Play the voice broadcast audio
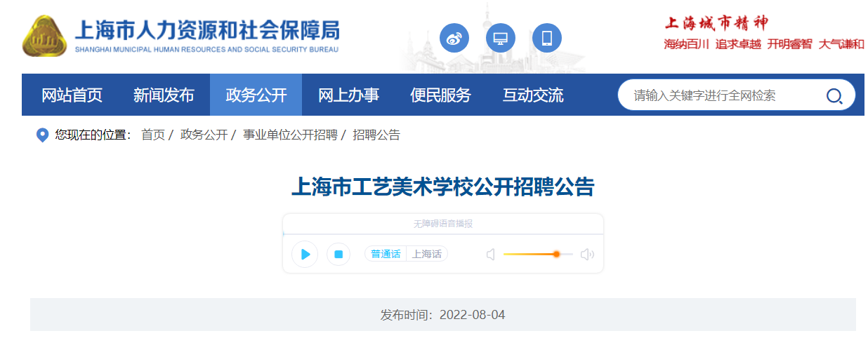 pyautogui.click(x=305, y=254)
